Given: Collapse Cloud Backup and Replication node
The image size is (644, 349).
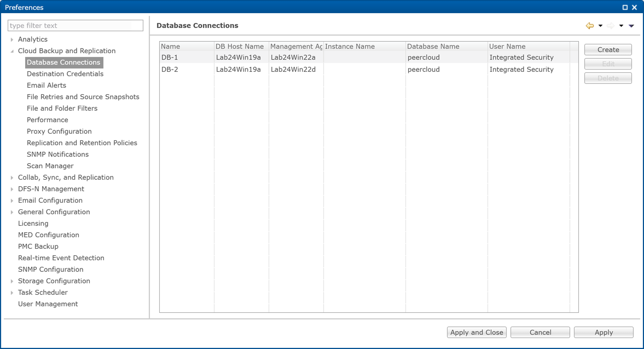Looking at the screenshot, I should 12,51.
